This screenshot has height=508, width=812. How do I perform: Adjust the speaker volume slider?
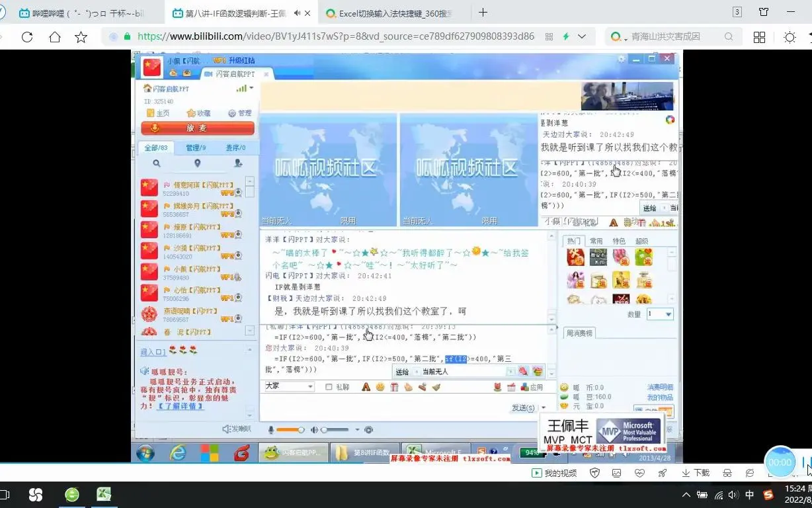coord(335,430)
